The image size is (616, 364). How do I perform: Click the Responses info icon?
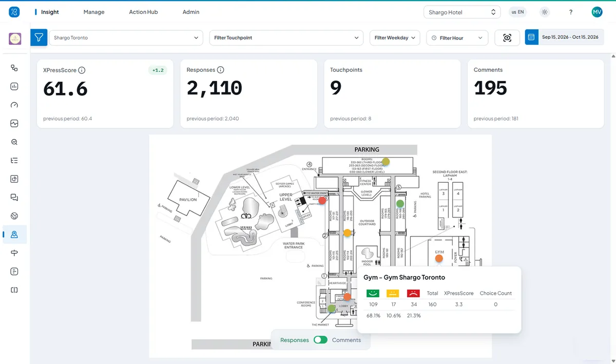(221, 70)
